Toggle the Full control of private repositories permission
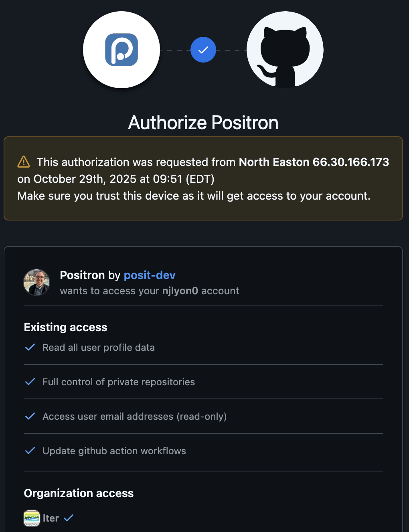The height and width of the screenshot is (532, 409). coord(118,382)
